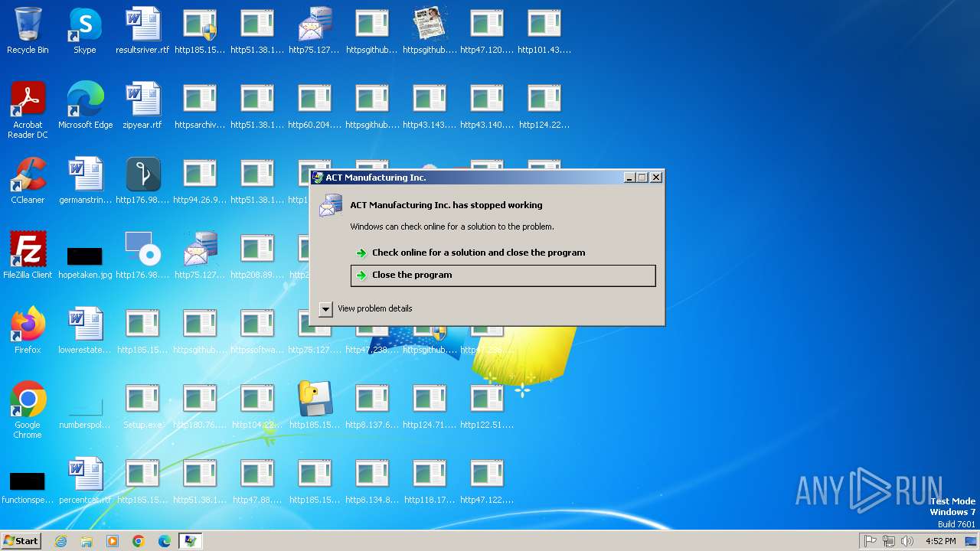This screenshot has width=980, height=551.
Task: Open the Recycle Bin
Action: 28,31
